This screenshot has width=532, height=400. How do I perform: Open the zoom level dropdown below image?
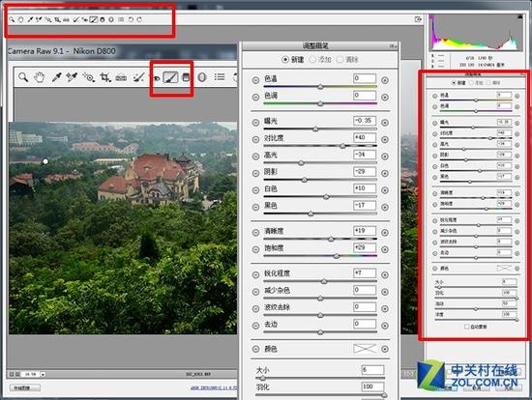pos(44,374)
